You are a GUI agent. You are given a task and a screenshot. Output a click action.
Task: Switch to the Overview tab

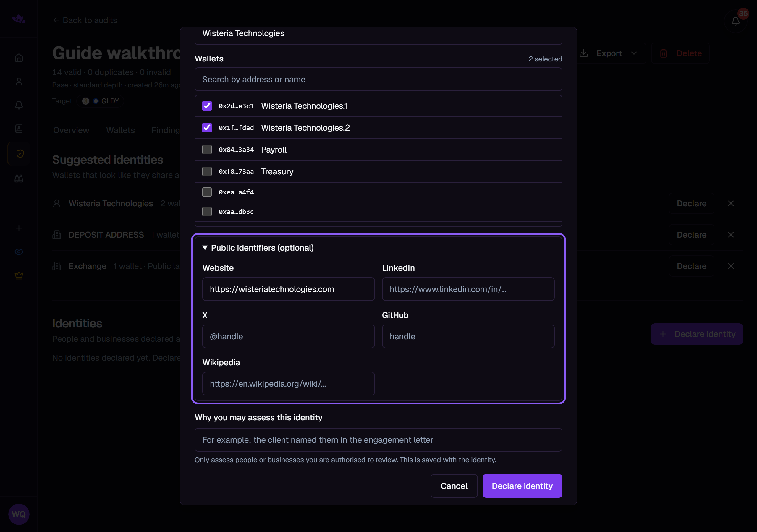pyautogui.click(x=71, y=130)
